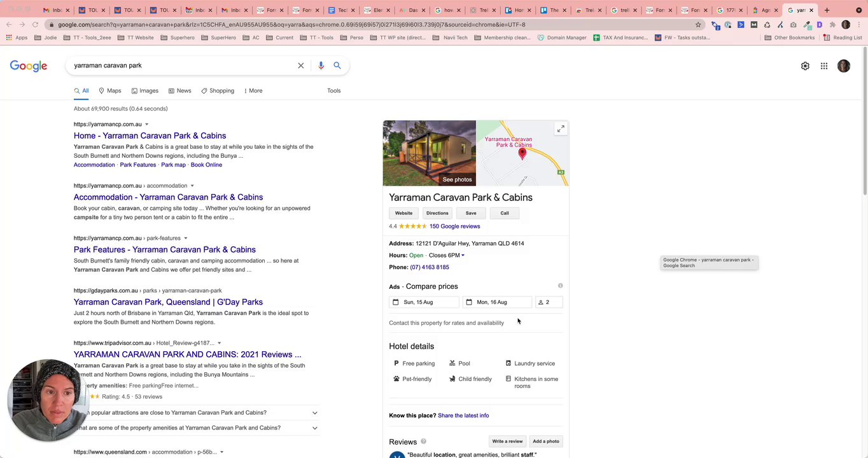Open TT Website bookmarks folder
This screenshot has width=868, height=458.
pyautogui.click(x=136, y=38)
